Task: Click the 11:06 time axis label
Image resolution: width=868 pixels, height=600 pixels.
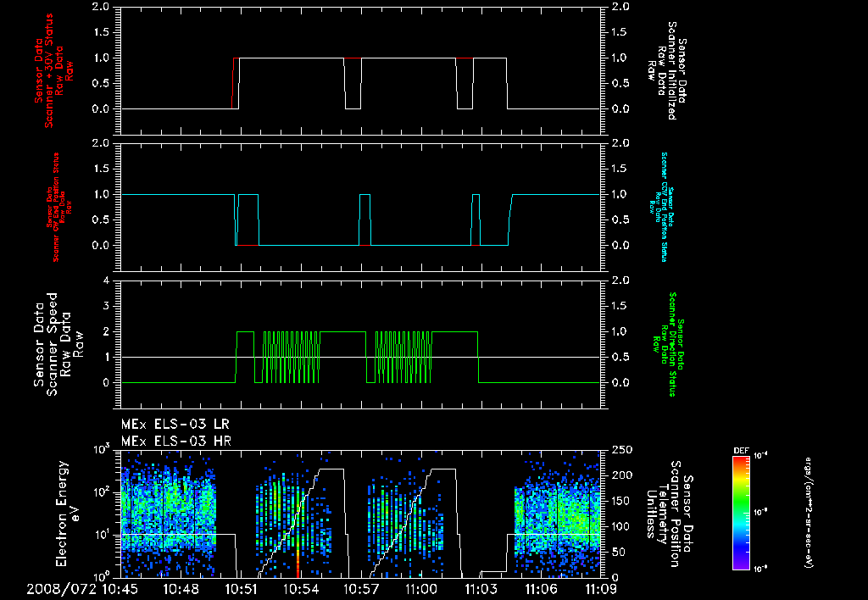Action: [541, 589]
